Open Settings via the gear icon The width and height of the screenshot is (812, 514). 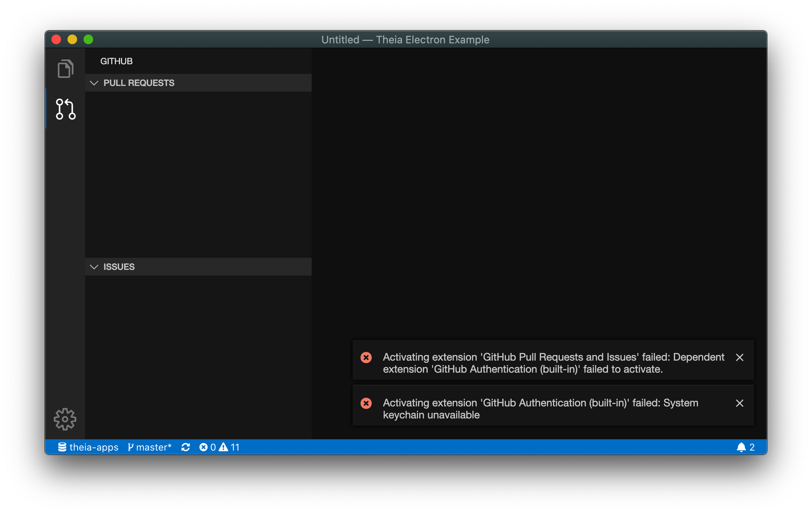[x=65, y=419]
